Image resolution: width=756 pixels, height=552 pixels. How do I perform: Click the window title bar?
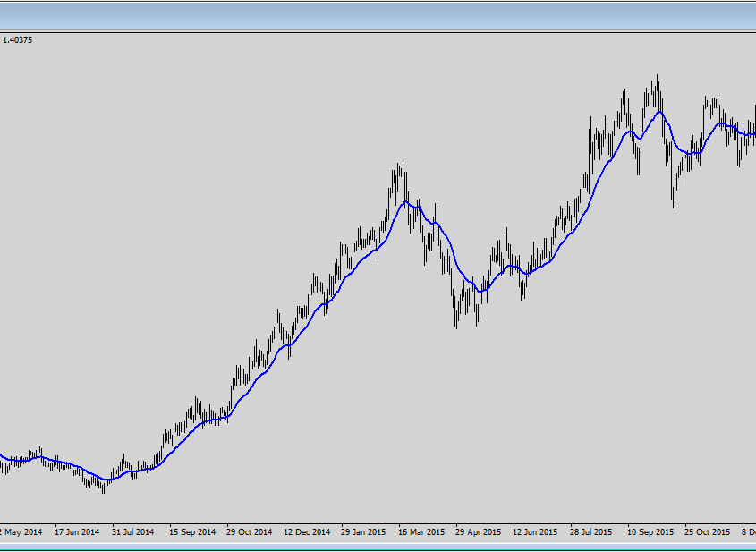(x=378, y=14)
